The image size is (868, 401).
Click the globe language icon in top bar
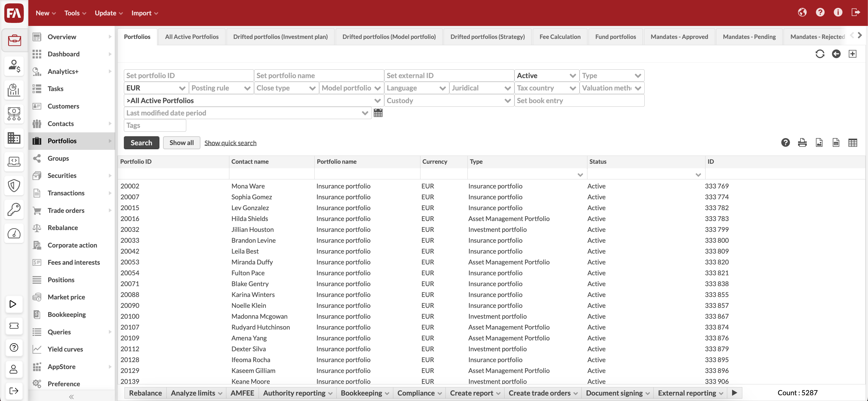[802, 12]
